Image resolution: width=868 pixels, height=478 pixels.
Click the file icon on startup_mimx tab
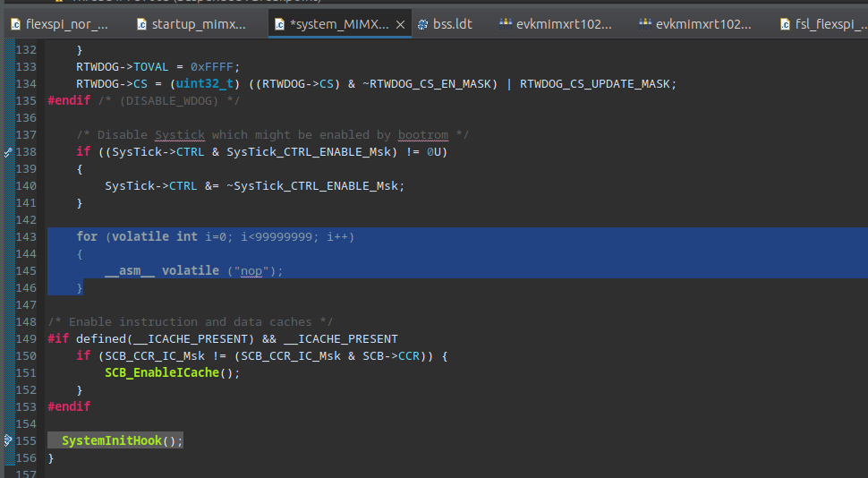point(141,25)
